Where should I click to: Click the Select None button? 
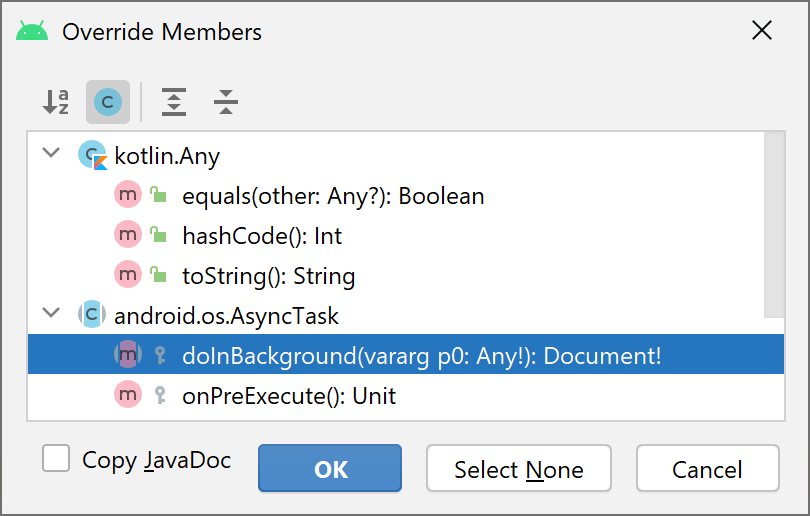pos(519,468)
